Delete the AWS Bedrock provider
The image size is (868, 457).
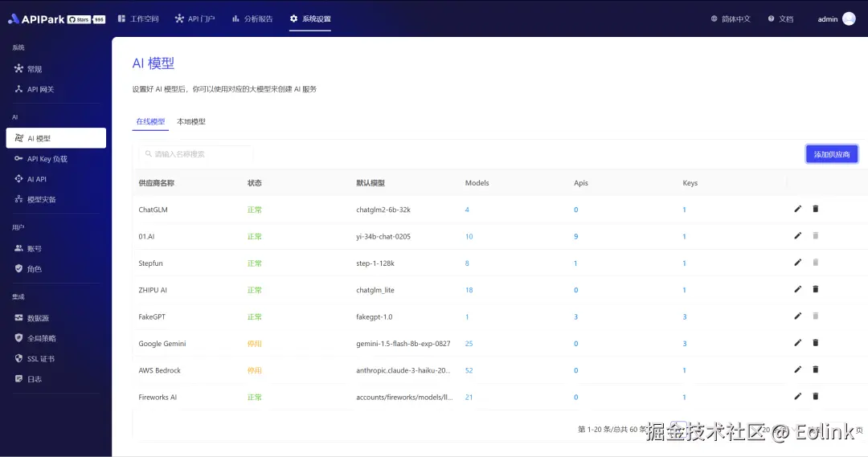816,369
